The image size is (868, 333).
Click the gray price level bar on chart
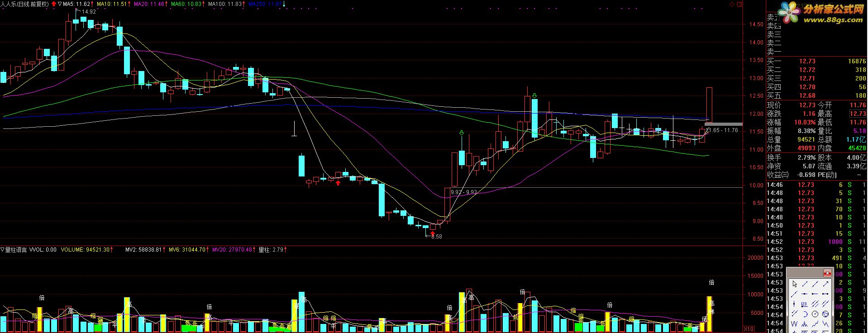click(x=724, y=124)
